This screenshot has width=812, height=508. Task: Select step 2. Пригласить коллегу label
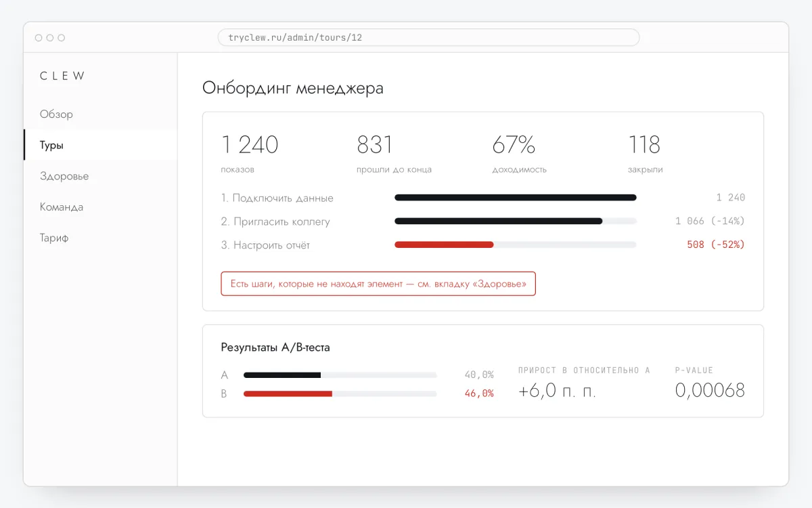point(275,221)
